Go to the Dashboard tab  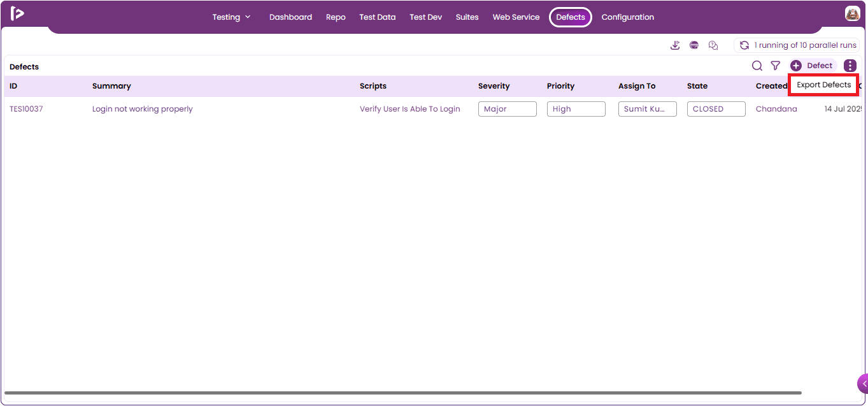(290, 17)
